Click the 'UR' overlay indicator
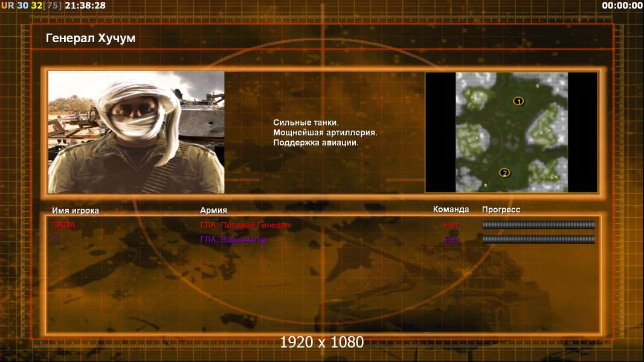644x362 pixels. coord(7,5)
